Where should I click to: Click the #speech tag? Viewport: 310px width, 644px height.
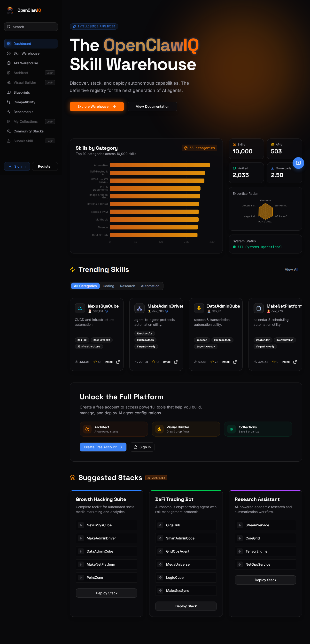pyautogui.click(x=202, y=340)
